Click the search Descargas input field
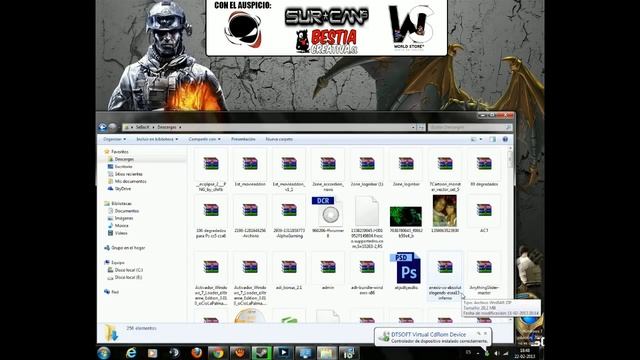 click(x=469, y=127)
